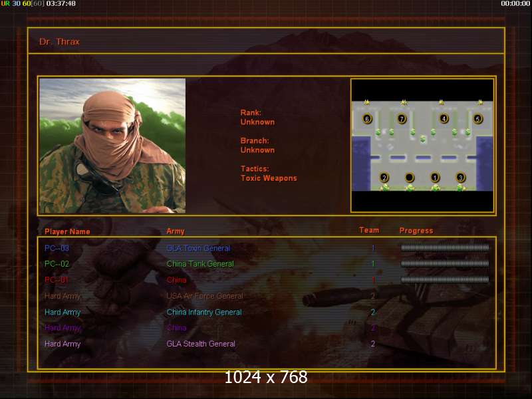Select the Toxic Weapons tactics text
532x399 pixels.
[x=269, y=178]
